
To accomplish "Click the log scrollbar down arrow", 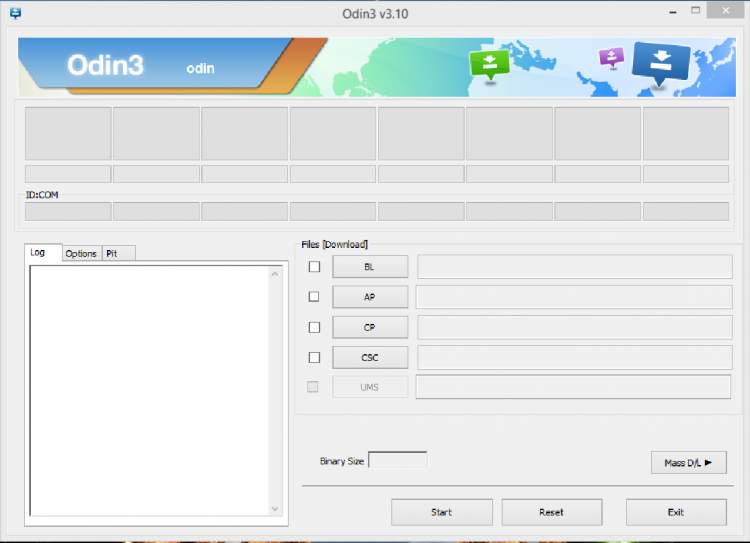I will (x=275, y=509).
